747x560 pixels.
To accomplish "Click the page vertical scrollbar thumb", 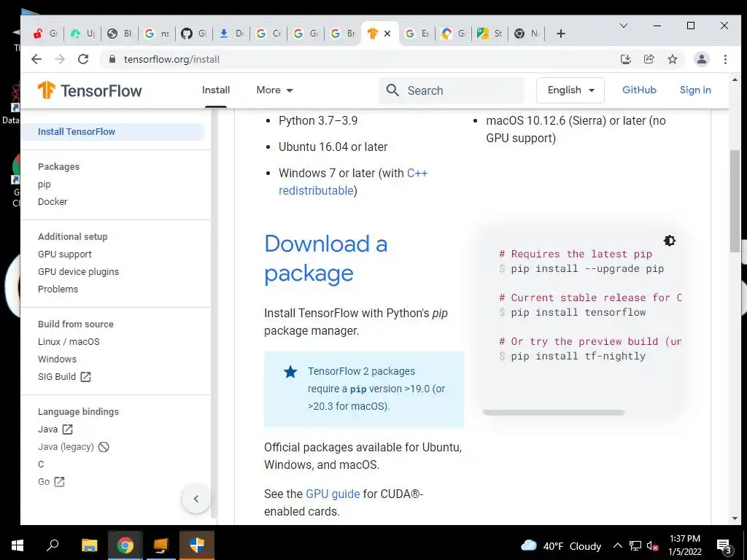I will pos(735,201).
